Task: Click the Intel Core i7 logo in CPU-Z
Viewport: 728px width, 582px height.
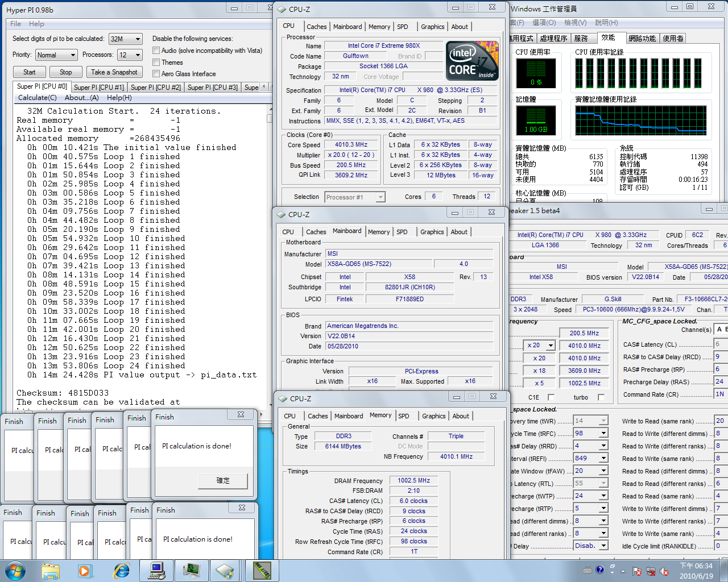Action: [x=472, y=60]
